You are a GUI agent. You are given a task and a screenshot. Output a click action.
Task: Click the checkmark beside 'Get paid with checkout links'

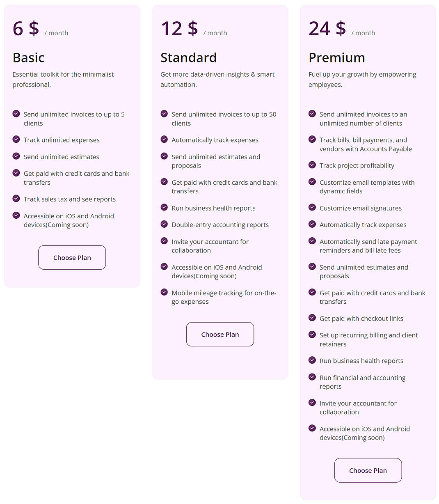point(312,318)
